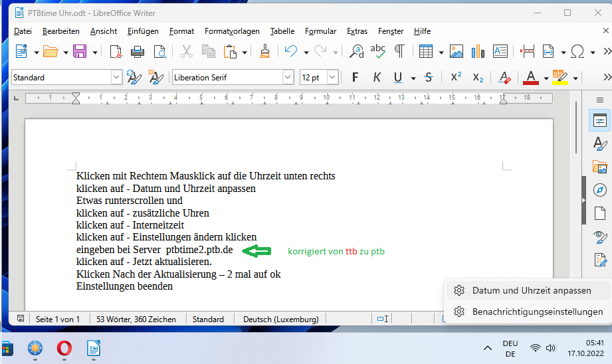Expand the paragraph style dropdown
Viewport: 612px width, 364px height.
[x=116, y=77]
